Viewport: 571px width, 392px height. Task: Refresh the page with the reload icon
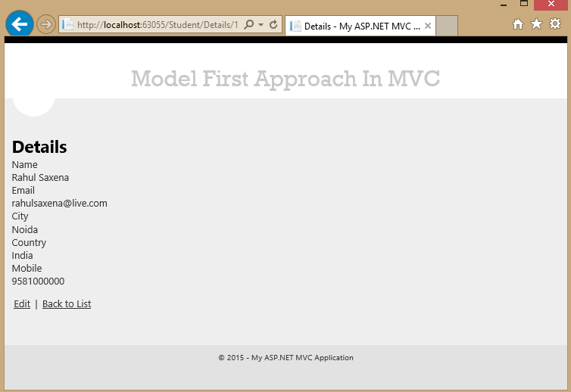[273, 24]
